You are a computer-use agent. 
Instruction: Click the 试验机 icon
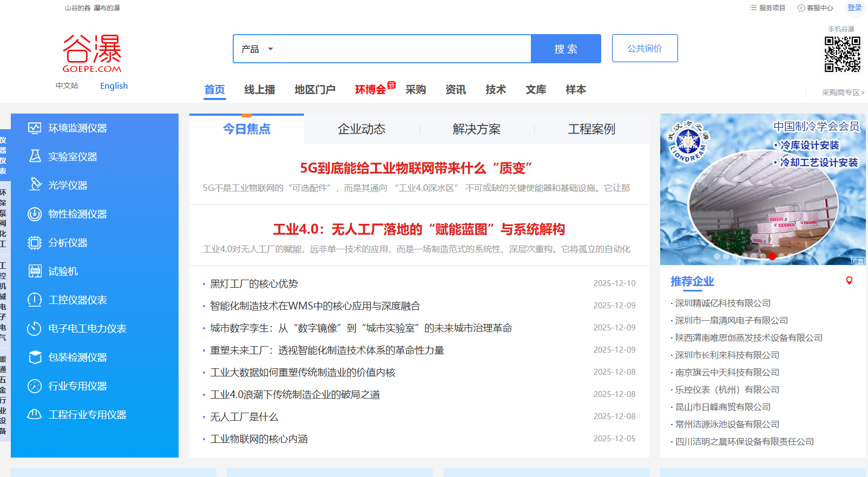(35, 271)
